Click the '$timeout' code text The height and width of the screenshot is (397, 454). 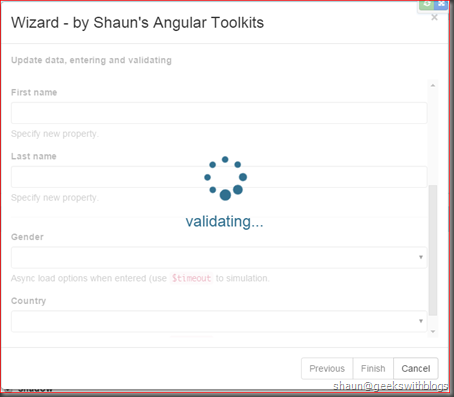click(191, 278)
